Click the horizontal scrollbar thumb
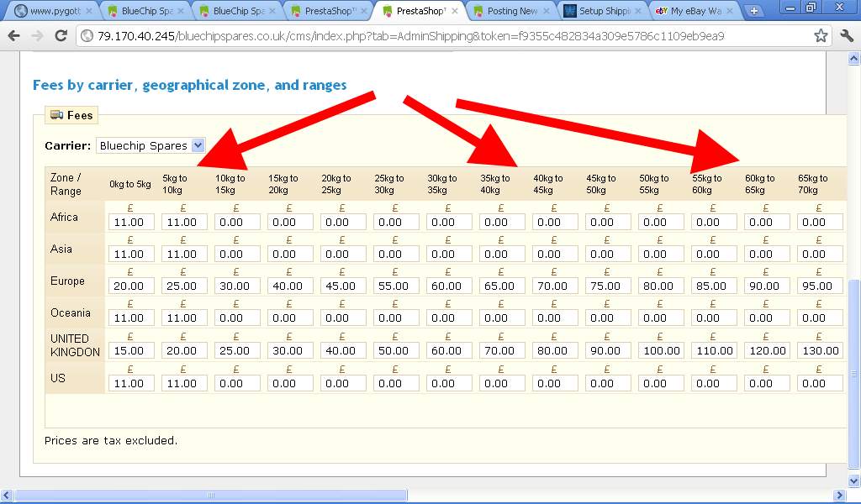This screenshot has width=861, height=504. coord(211,496)
